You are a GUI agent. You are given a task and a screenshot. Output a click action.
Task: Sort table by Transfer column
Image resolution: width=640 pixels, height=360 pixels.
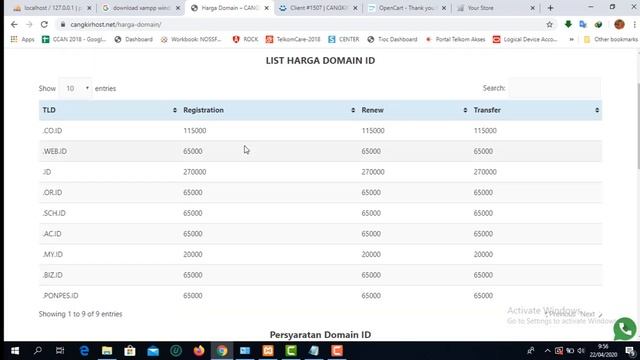536,110
